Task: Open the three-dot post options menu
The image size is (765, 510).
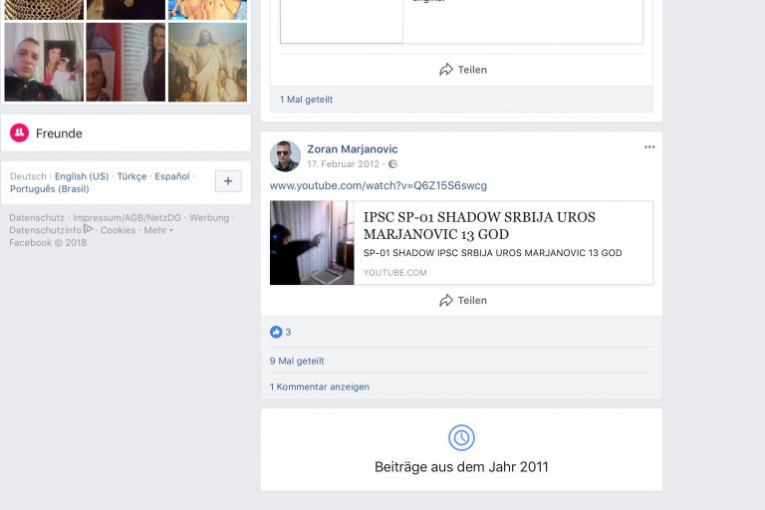Action: [x=649, y=147]
